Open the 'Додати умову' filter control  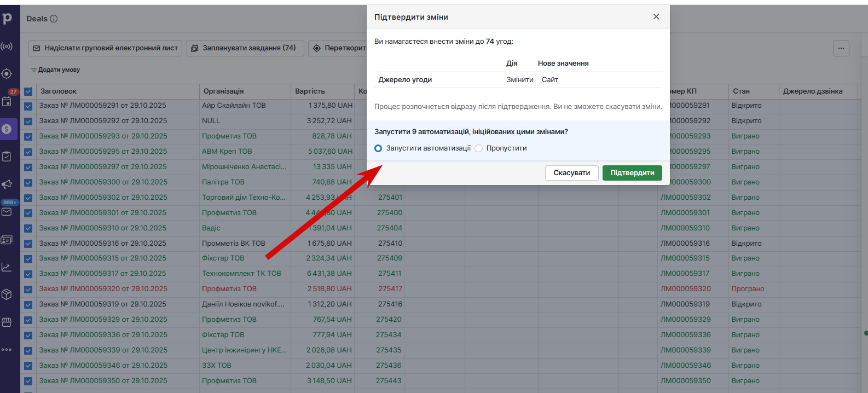coord(56,70)
